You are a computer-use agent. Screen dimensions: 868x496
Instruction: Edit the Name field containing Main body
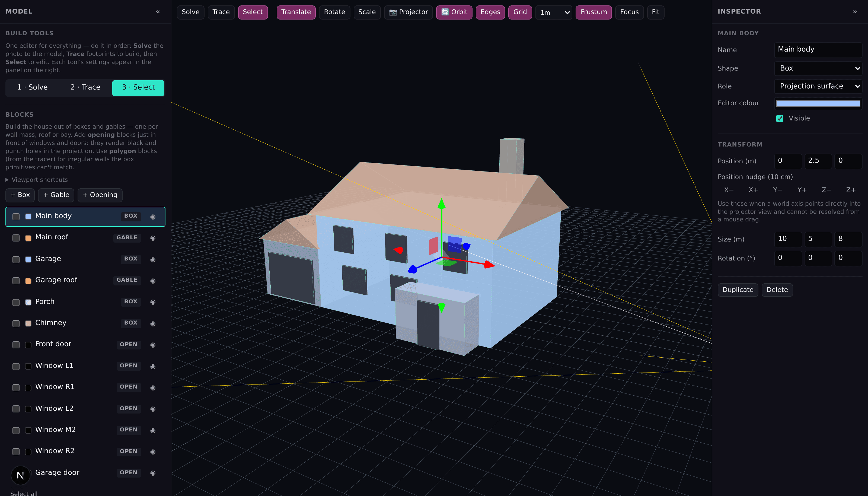coord(818,50)
